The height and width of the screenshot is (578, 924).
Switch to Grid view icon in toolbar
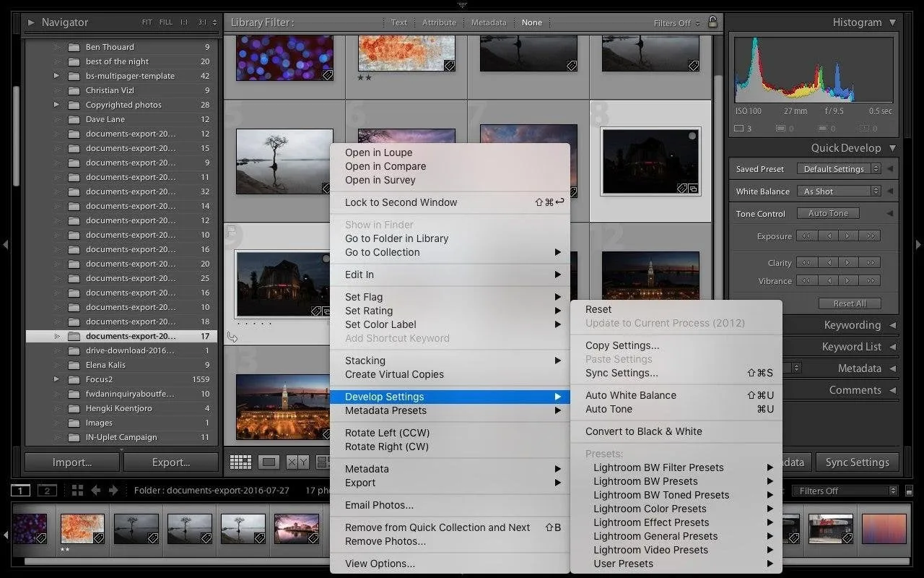click(x=240, y=462)
